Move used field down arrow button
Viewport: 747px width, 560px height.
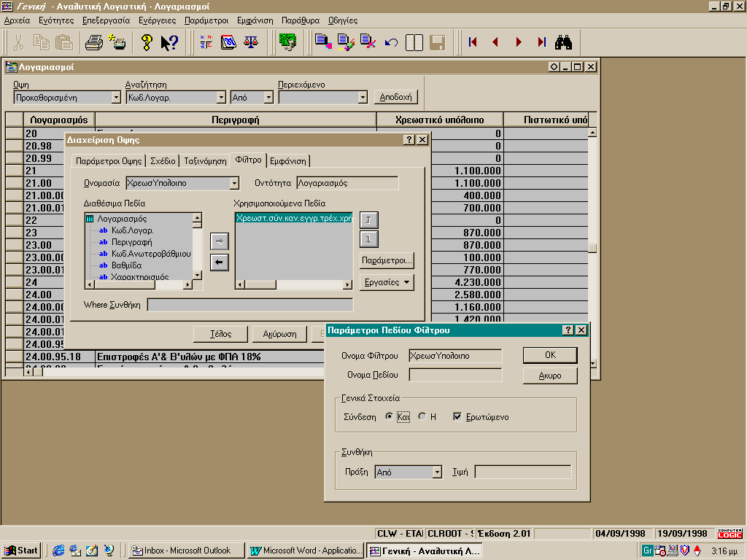point(368,238)
